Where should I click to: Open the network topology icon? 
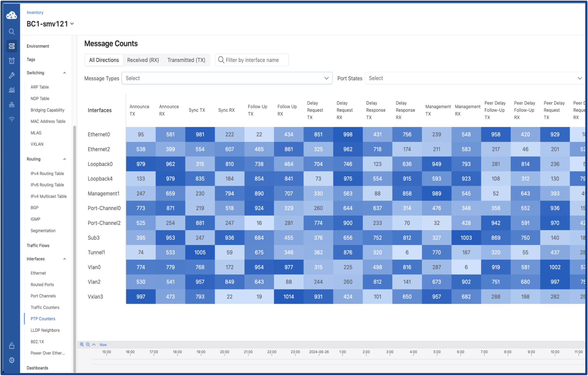12,105
